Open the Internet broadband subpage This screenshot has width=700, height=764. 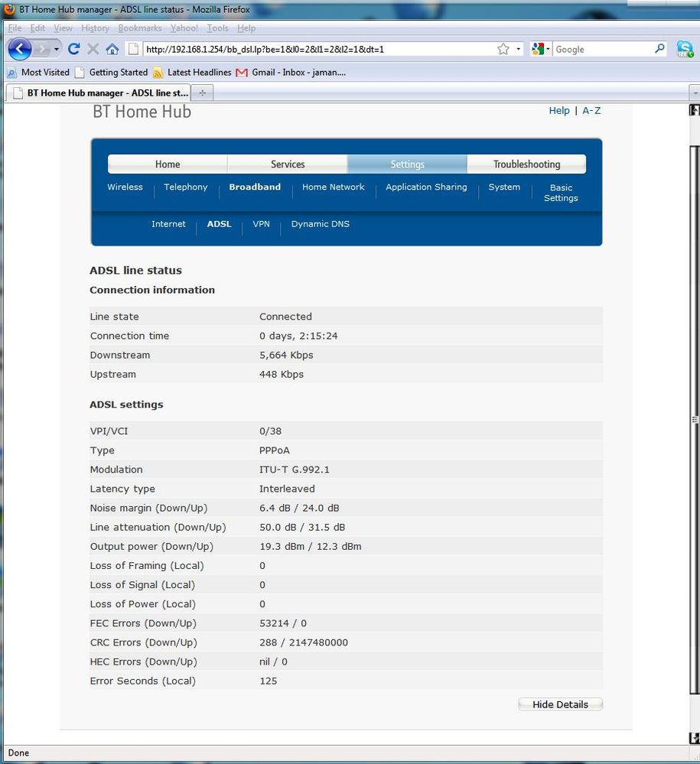(168, 224)
